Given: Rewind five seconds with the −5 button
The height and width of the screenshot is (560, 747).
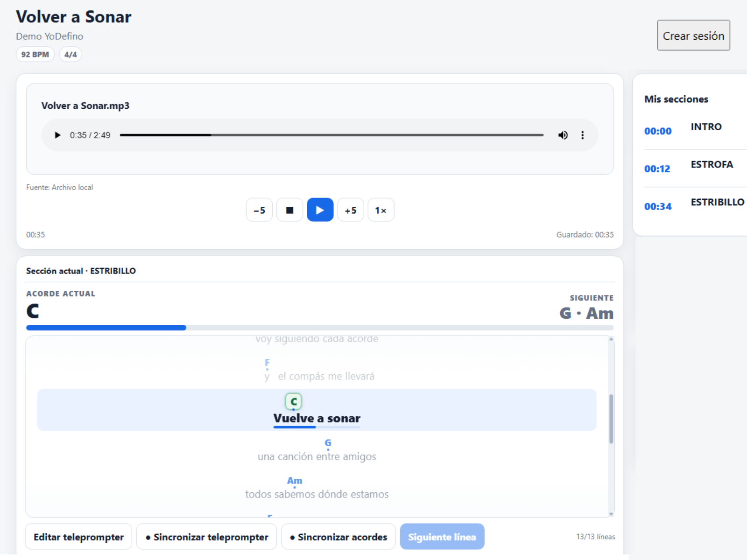Looking at the screenshot, I should pyautogui.click(x=259, y=210).
